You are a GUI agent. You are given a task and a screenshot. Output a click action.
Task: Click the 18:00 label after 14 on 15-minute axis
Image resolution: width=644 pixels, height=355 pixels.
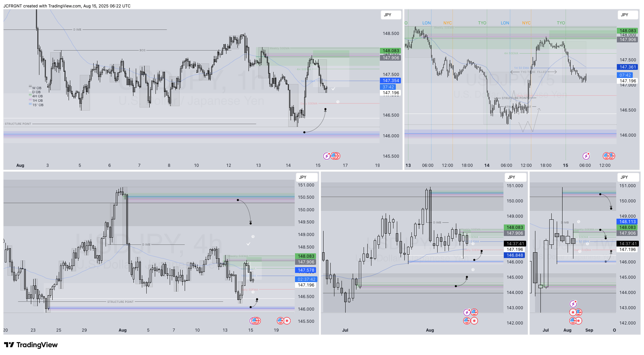coord(546,165)
